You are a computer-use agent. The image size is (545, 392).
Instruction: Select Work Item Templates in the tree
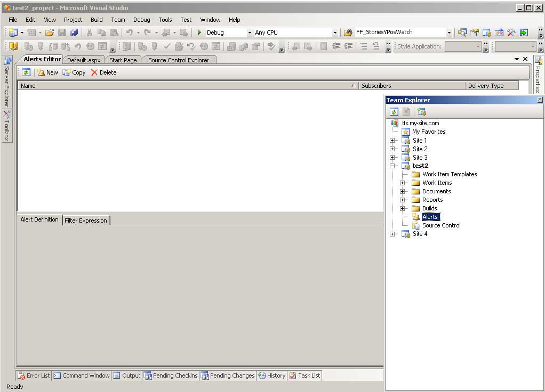[450, 174]
